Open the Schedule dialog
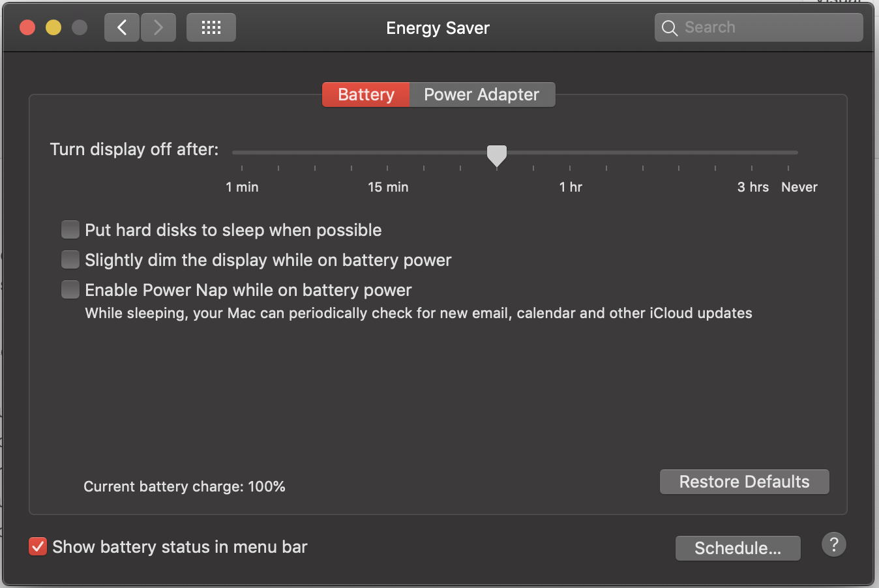 click(737, 548)
